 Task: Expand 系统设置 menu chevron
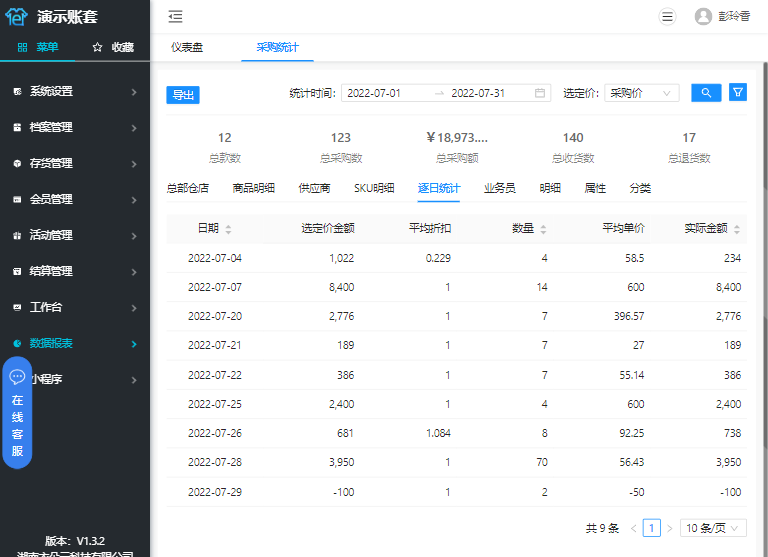(134, 92)
